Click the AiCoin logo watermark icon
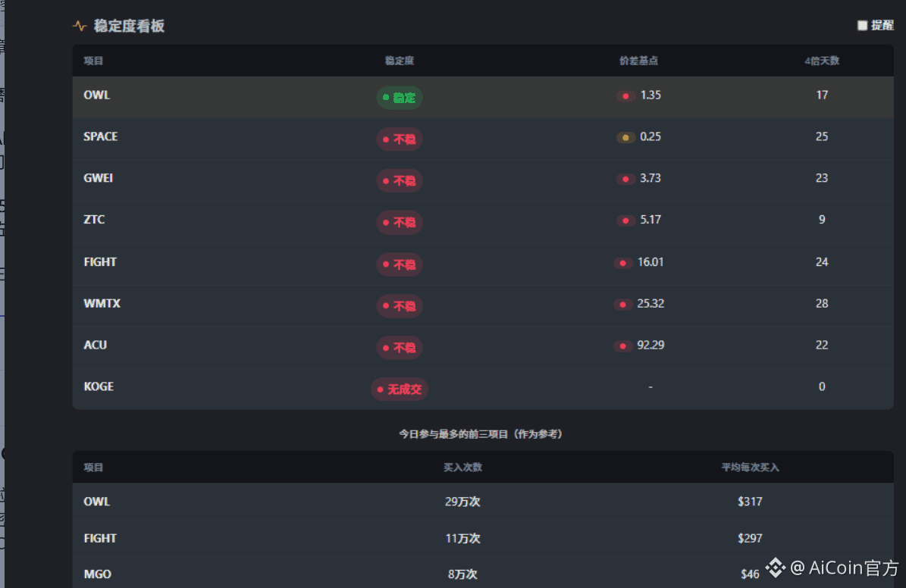Viewport: 906px width, 588px height. (x=774, y=567)
